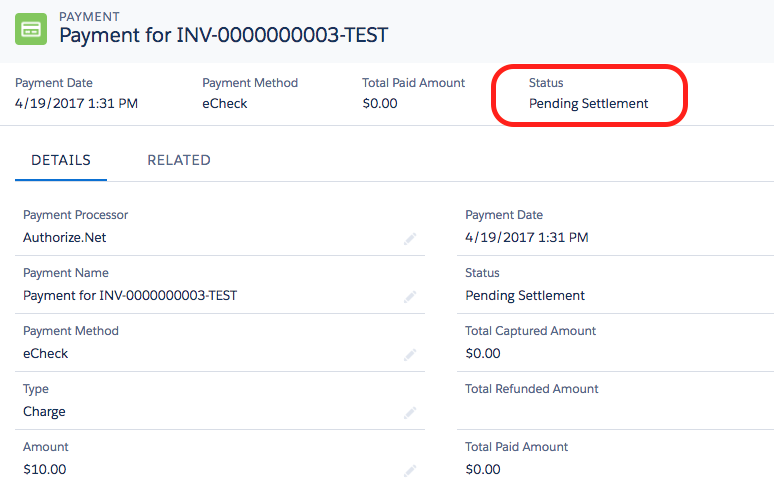Click Pending Settlement status in header
Image resolution: width=774 pixels, height=489 pixels.
(588, 103)
